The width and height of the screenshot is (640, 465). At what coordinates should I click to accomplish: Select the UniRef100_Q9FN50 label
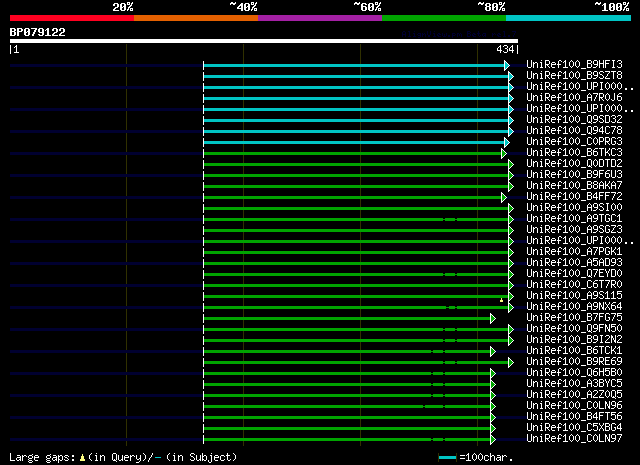[x=574, y=328]
